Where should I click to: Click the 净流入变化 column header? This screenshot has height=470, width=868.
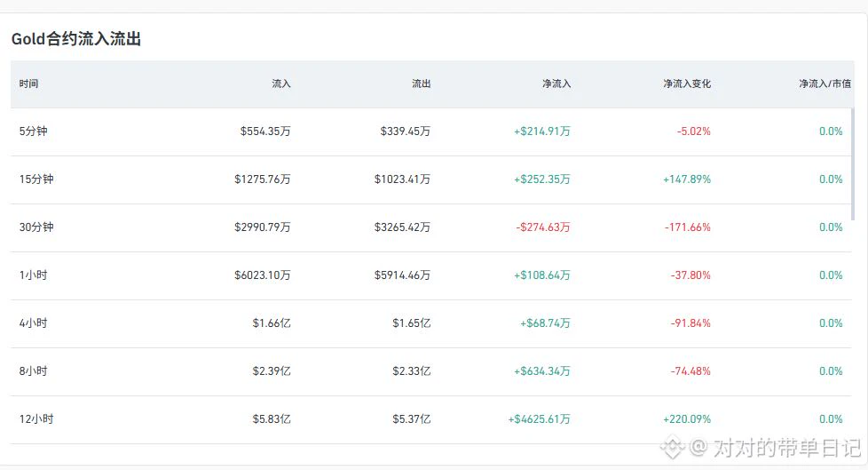tap(687, 84)
